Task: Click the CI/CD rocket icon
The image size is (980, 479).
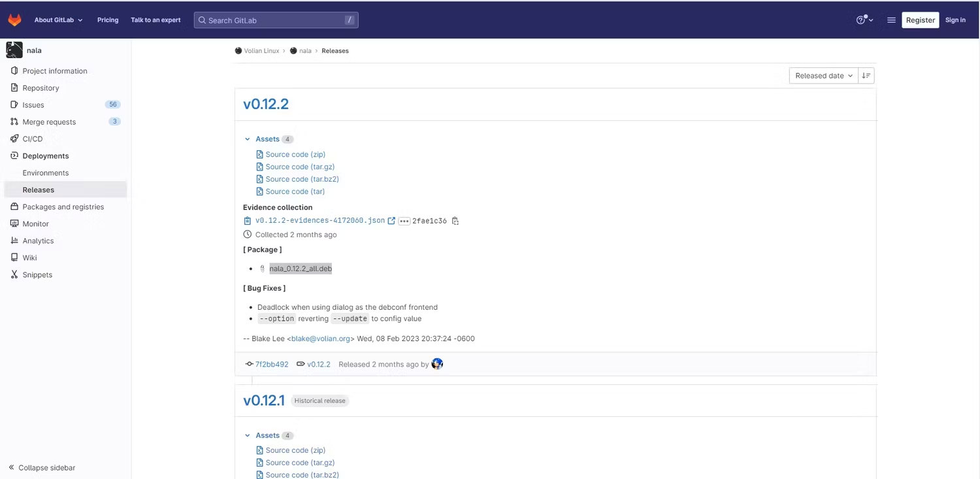Action: [x=14, y=139]
